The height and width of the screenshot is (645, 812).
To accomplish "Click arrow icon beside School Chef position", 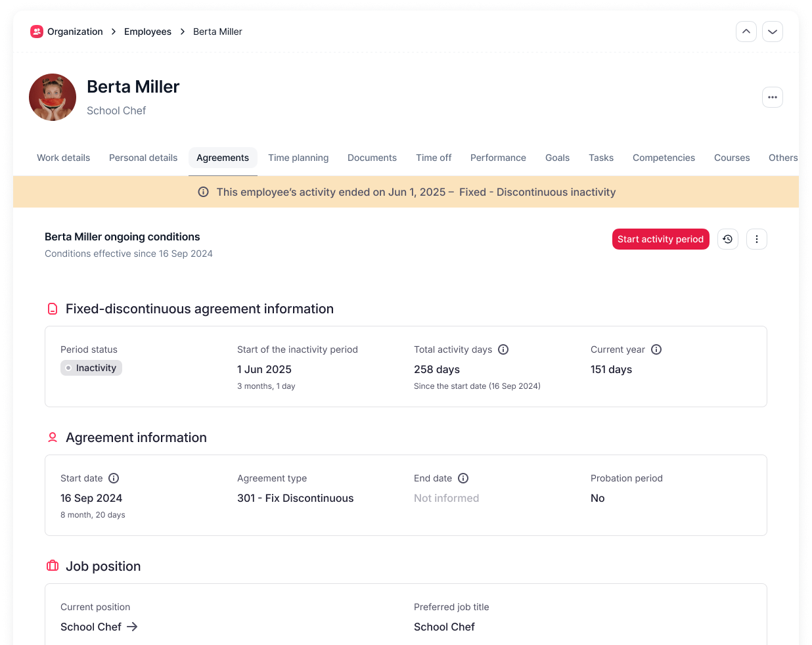I will click(132, 627).
